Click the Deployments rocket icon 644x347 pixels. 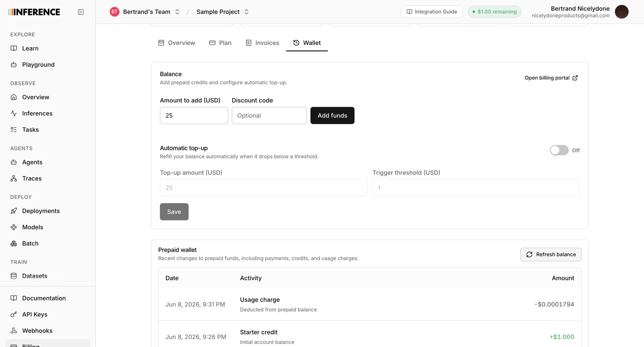[14, 211]
